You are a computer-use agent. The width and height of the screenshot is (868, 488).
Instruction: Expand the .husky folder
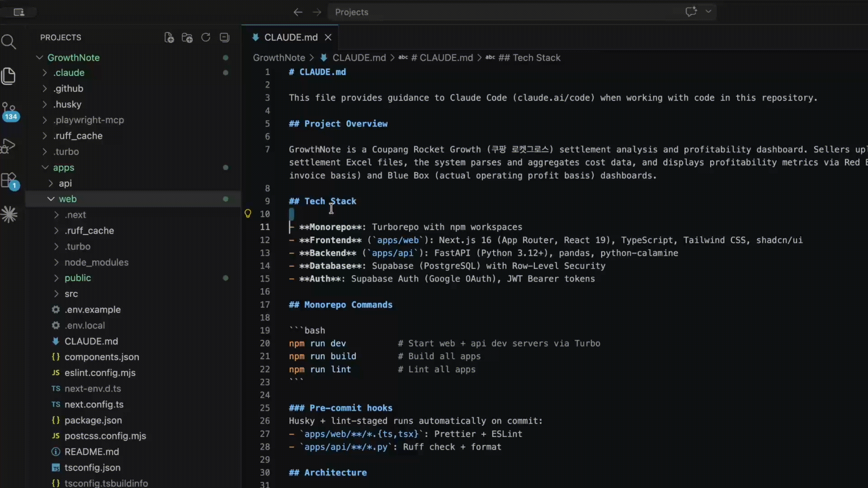pos(133,104)
